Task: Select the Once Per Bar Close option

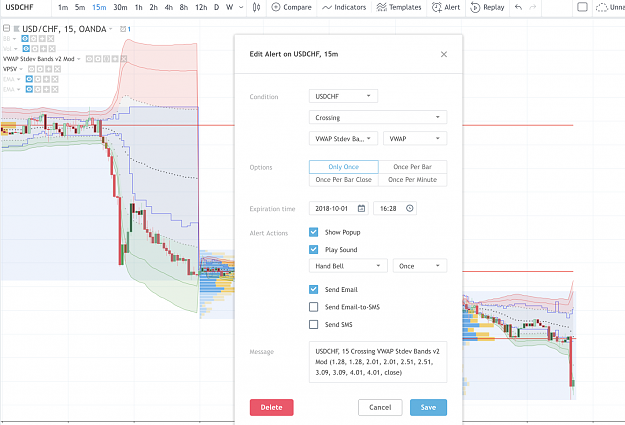Action: (x=344, y=180)
